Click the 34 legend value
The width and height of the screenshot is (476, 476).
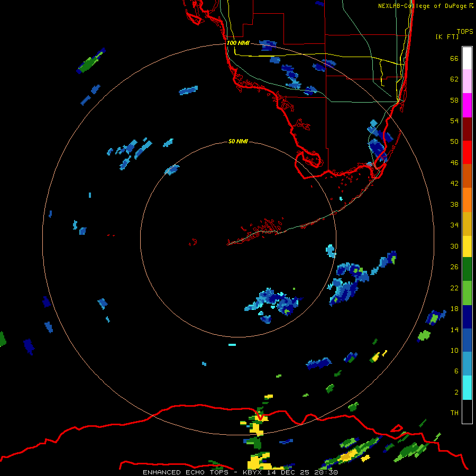454,225
